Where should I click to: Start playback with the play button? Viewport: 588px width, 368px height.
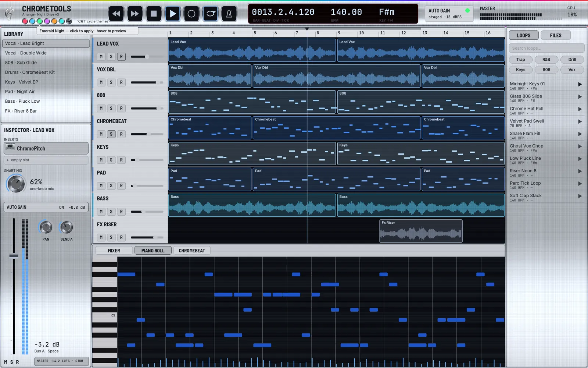click(173, 14)
